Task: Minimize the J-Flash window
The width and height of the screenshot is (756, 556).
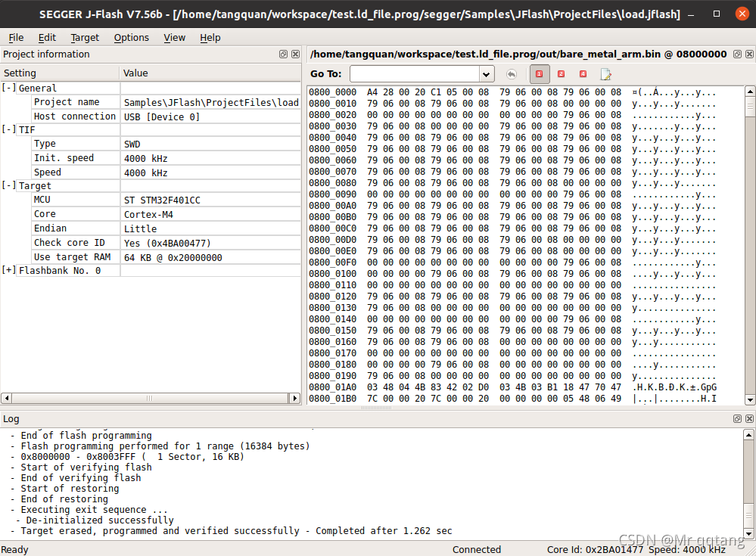Action: click(x=691, y=14)
